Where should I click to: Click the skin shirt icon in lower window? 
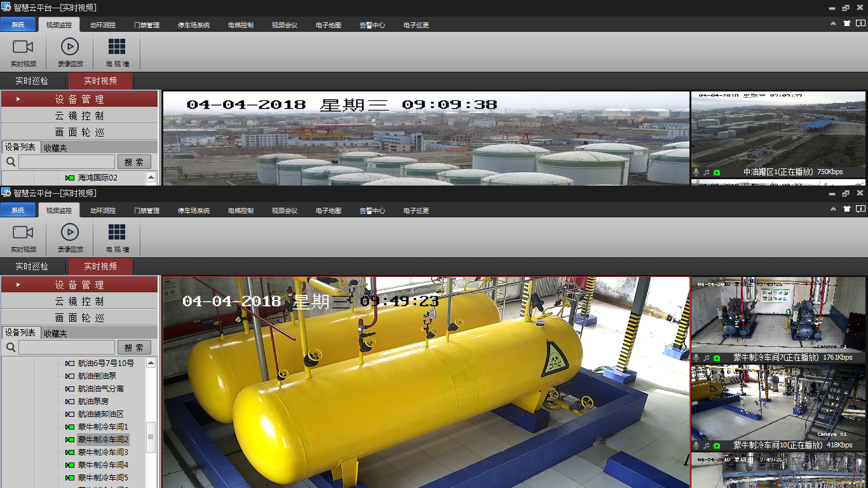[x=846, y=209]
